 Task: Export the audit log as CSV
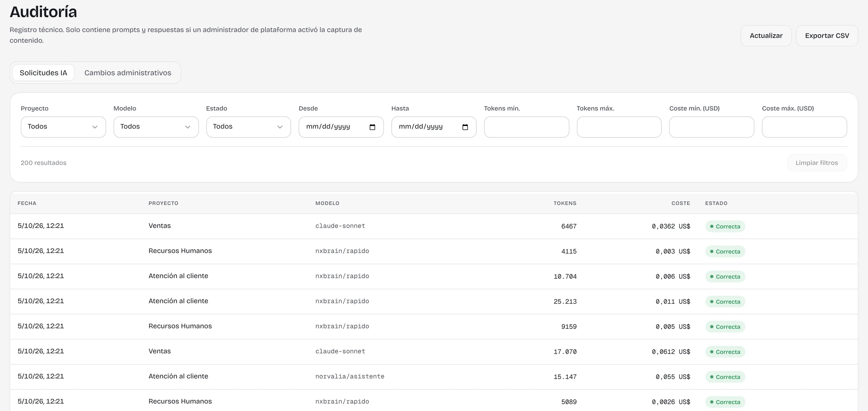click(x=827, y=36)
